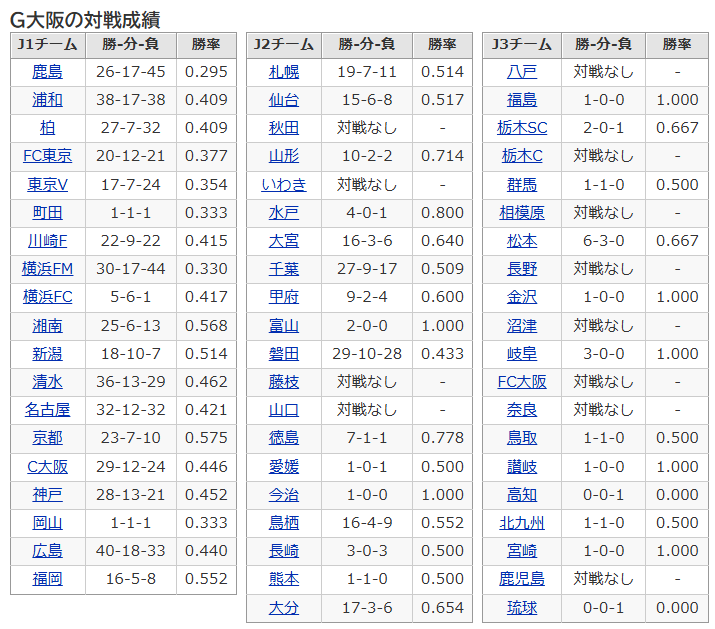
Task: Open the 沼津 link
Action: coord(522,326)
